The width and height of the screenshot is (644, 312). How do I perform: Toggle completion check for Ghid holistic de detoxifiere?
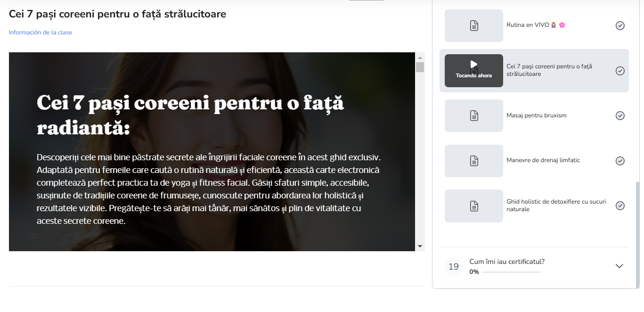point(620,205)
